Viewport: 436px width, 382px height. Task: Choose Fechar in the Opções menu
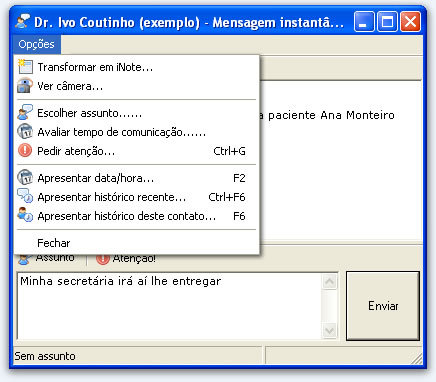pos(136,243)
